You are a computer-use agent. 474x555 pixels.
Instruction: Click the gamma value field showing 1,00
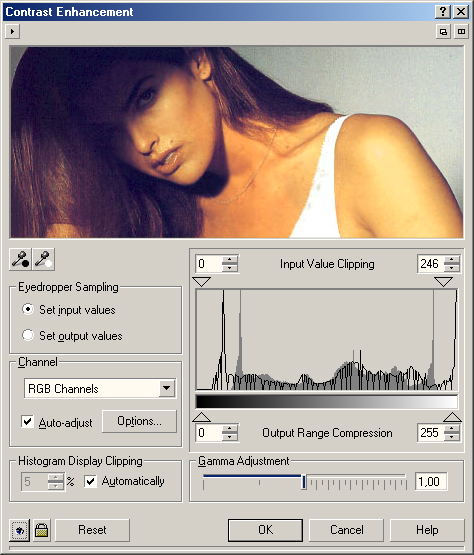point(431,481)
